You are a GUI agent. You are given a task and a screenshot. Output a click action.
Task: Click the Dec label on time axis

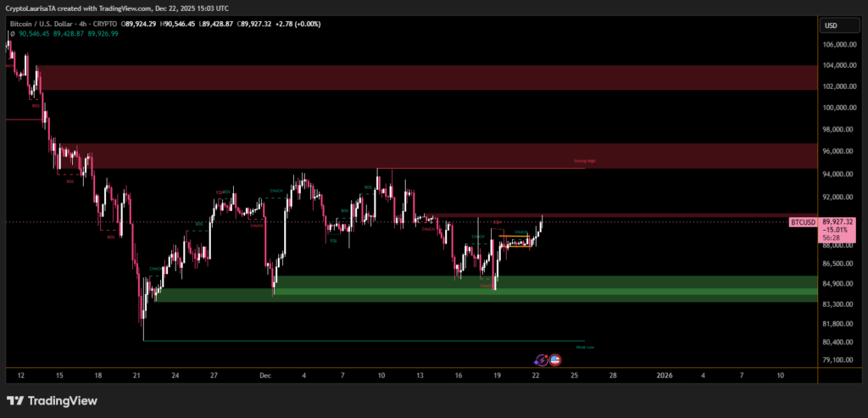pyautogui.click(x=265, y=374)
